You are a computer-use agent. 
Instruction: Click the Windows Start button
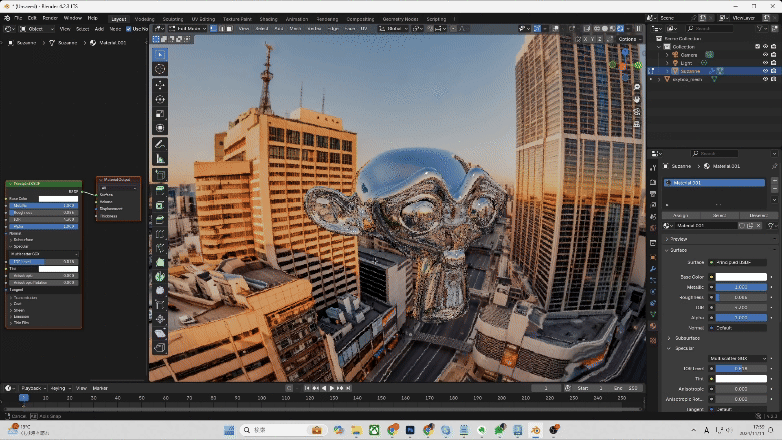[229, 430]
